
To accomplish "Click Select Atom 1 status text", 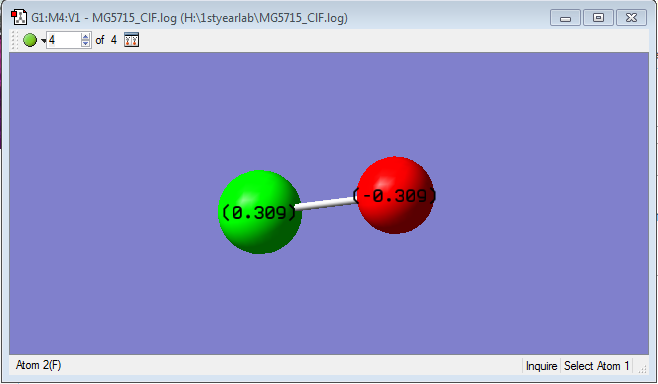I will tap(596, 366).
